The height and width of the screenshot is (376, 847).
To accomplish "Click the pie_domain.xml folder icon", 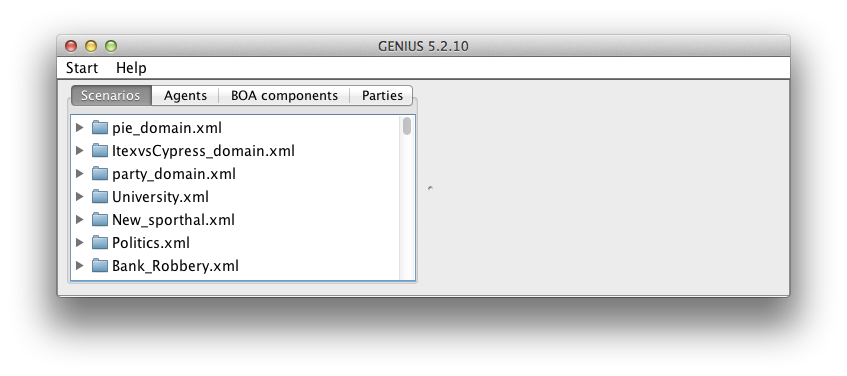I will coord(100,127).
